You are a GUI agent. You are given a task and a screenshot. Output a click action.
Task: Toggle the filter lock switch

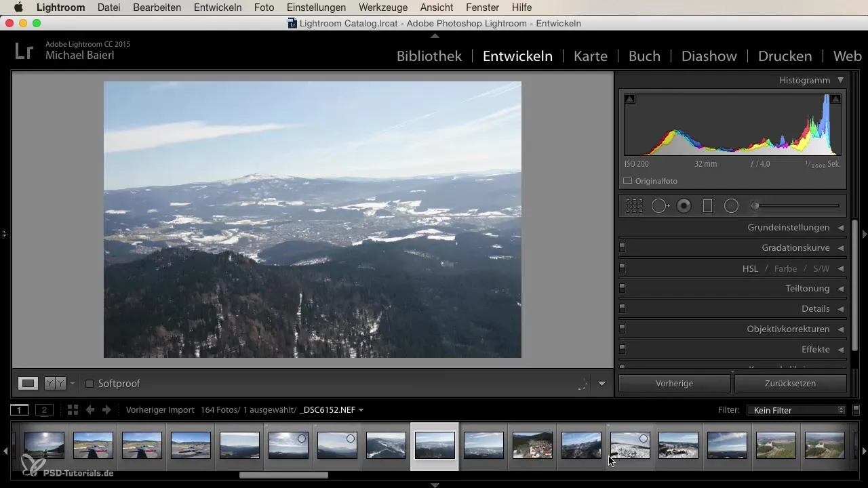(856, 410)
